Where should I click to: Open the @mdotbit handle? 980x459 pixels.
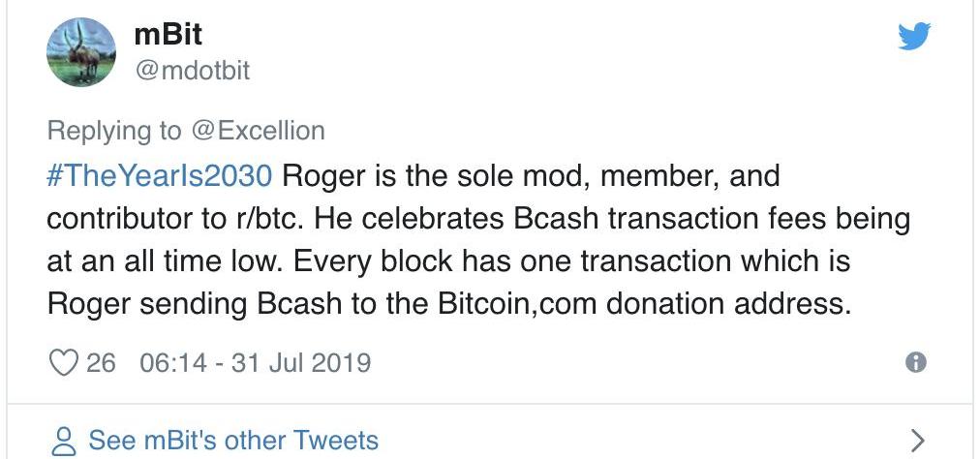tap(191, 70)
